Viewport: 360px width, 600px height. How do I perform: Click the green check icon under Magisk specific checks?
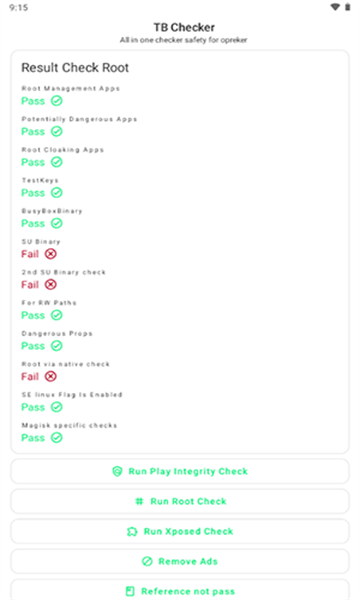[x=57, y=437]
